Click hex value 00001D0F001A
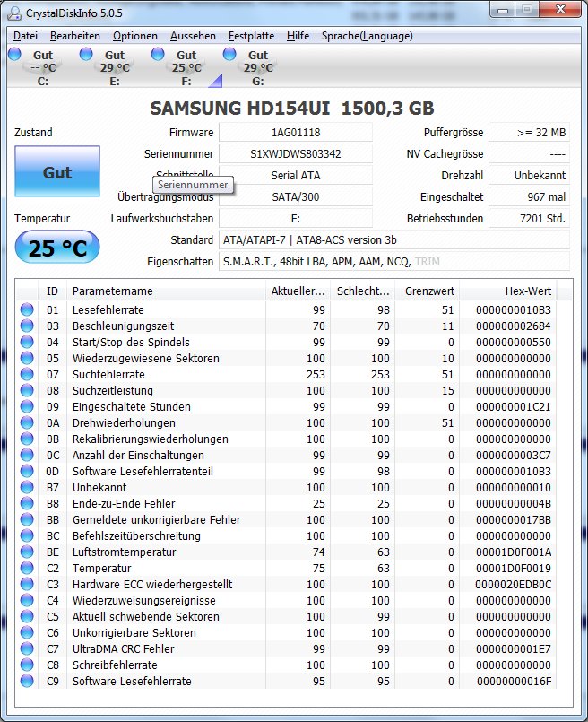This screenshot has width=588, height=722. click(513, 552)
